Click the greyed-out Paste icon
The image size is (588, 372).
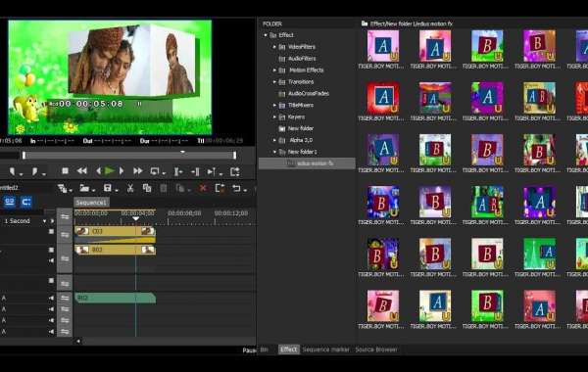tap(164, 188)
